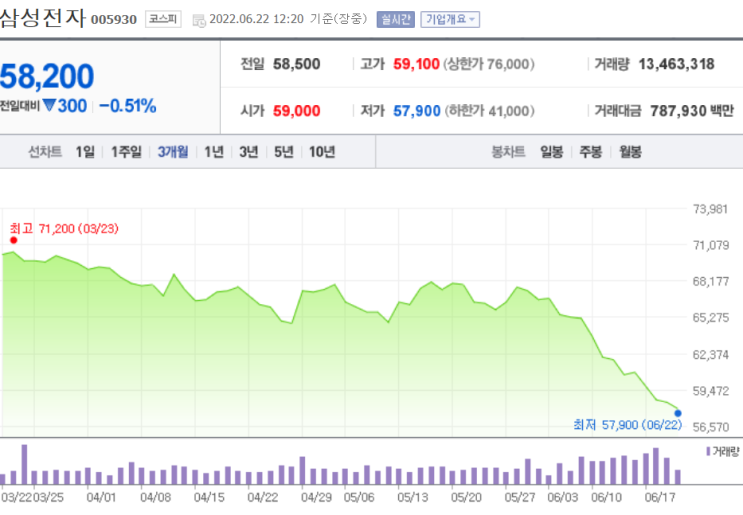Screen dimensions: 743x515
Task: Click the tallest volume bar near 03/22
Action: [24, 464]
